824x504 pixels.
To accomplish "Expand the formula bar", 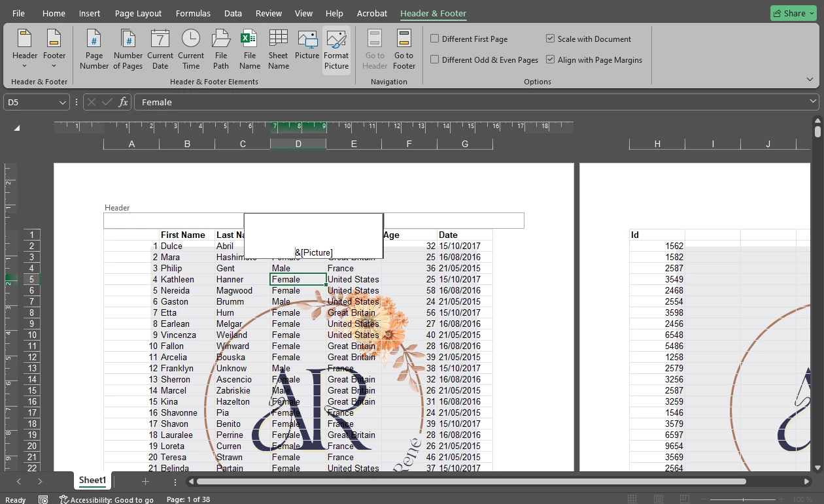I will [814, 102].
